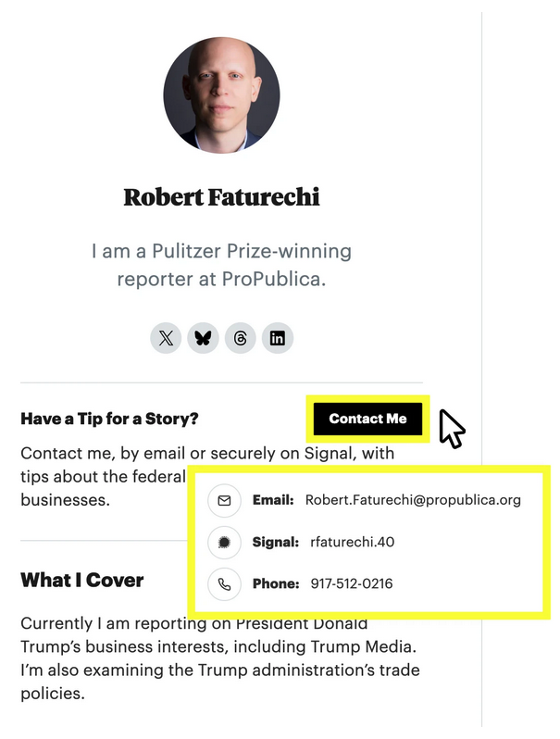
Task: Click the "Phone:" label
Action: pos(276,584)
